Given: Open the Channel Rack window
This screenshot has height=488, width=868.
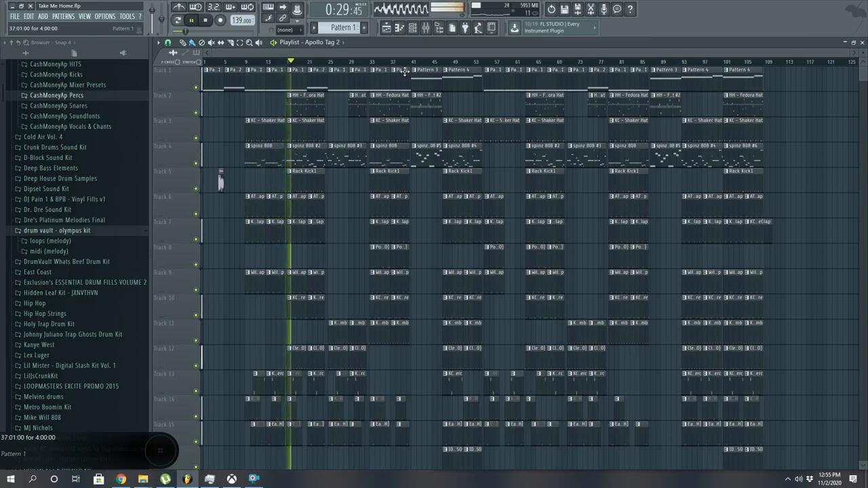Looking at the screenshot, I should coord(412,28).
